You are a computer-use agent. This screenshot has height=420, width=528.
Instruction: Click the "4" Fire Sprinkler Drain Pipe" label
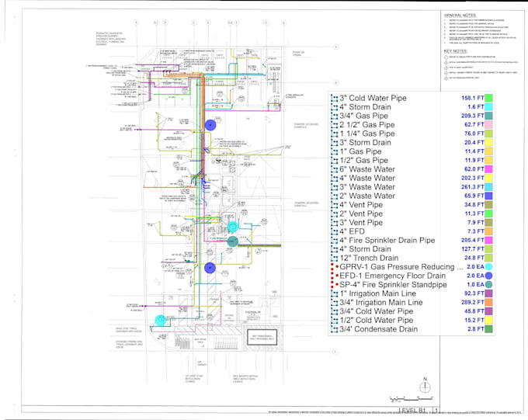(387, 240)
